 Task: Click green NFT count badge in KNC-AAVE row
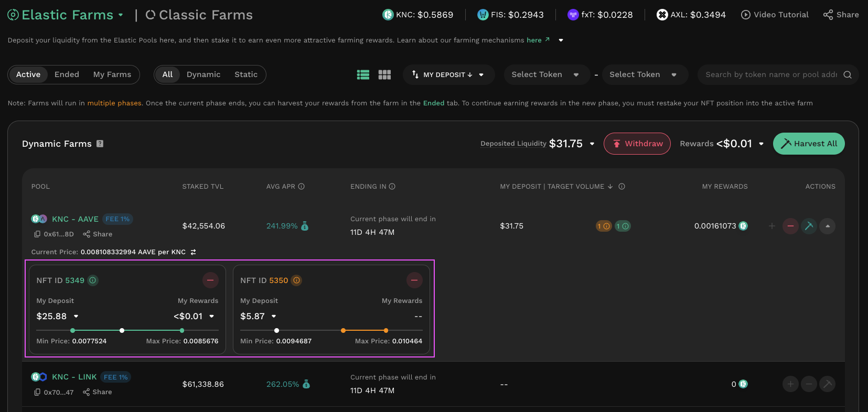pos(623,226)
